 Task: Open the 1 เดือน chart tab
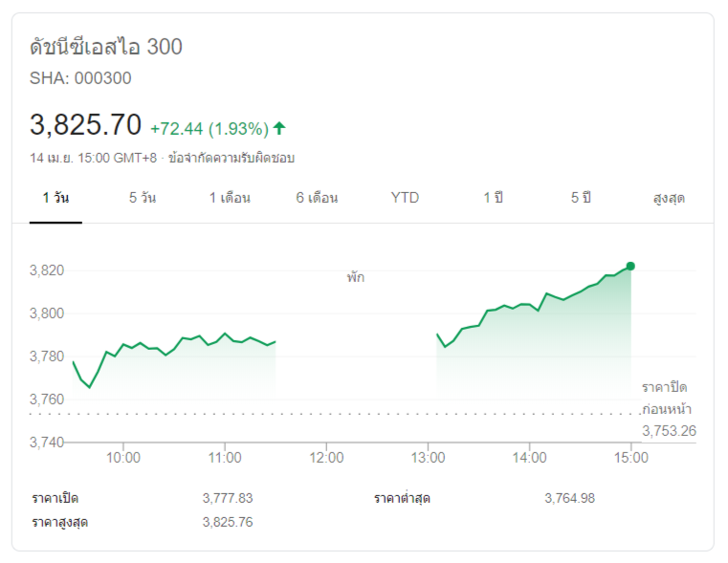[x=230, y=198]
